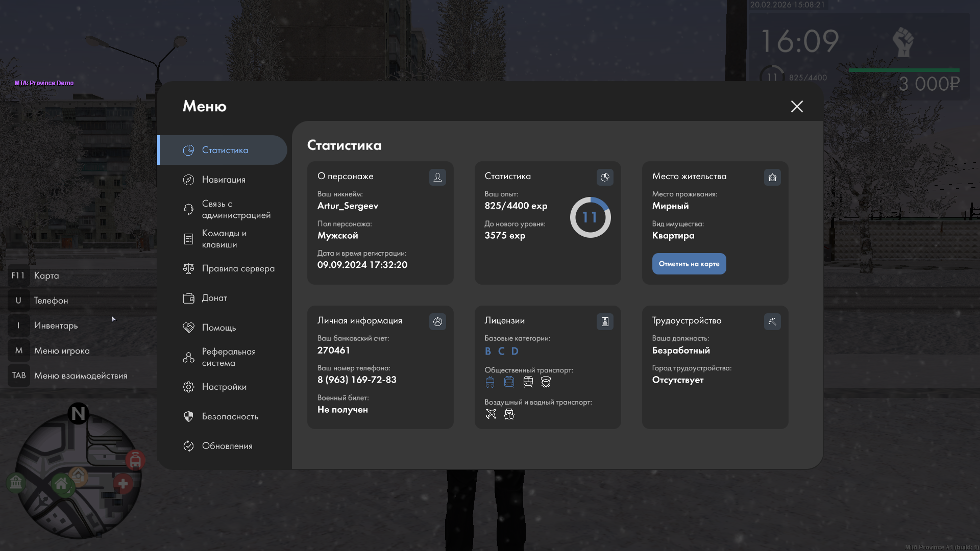The width and height of the screenshot is (980, 551).
Task: Click the ship license icon
Action: click(x=509, y=414)
